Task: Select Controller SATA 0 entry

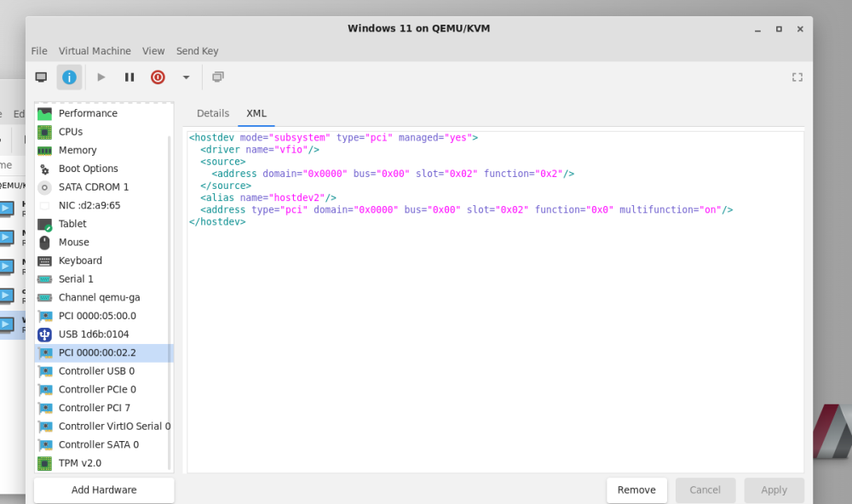Action: [x=104, y=445]
